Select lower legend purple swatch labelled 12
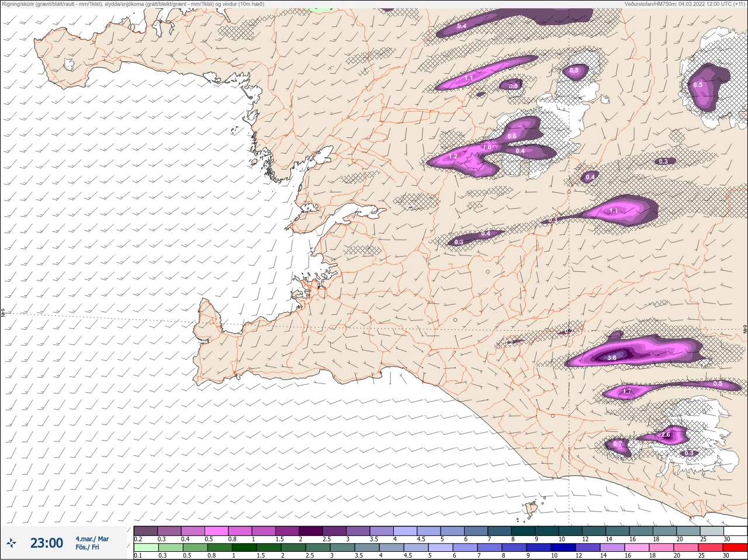This screenshot has height=560, width=748. tap(588, 548)
